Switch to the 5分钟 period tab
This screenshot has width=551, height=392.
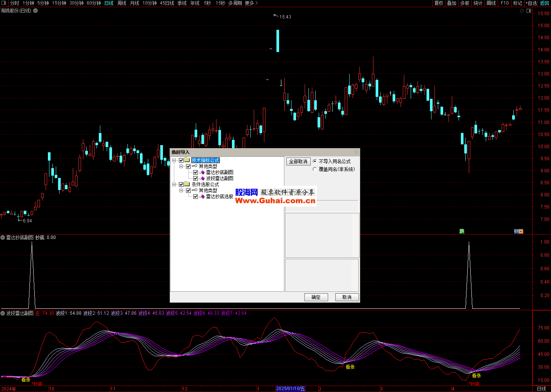pyautogui.click(x=43, y=3)
